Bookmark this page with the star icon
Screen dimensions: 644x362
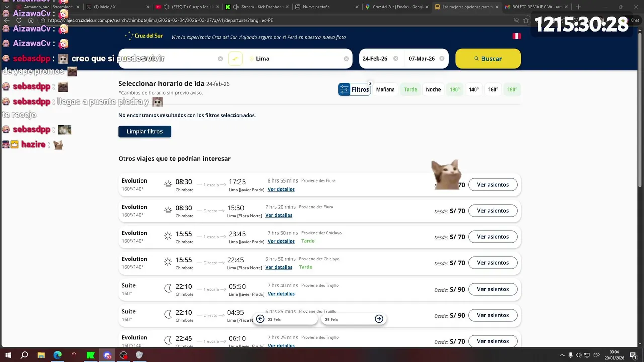526,20
